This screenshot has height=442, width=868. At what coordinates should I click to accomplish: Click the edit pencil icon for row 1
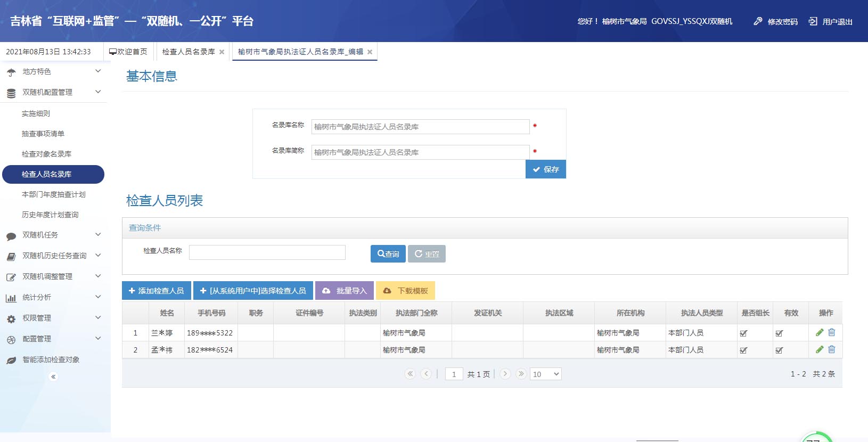(820, 333)
